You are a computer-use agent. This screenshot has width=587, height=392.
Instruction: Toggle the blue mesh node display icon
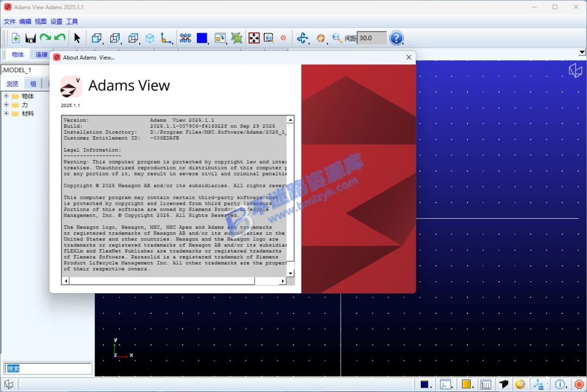coord(185,38)
